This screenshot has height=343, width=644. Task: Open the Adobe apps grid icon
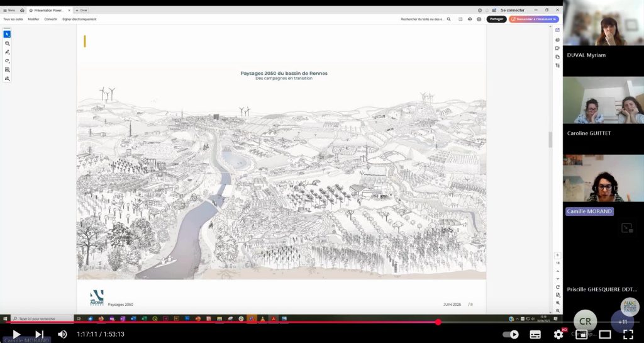[x=494, y=10]
